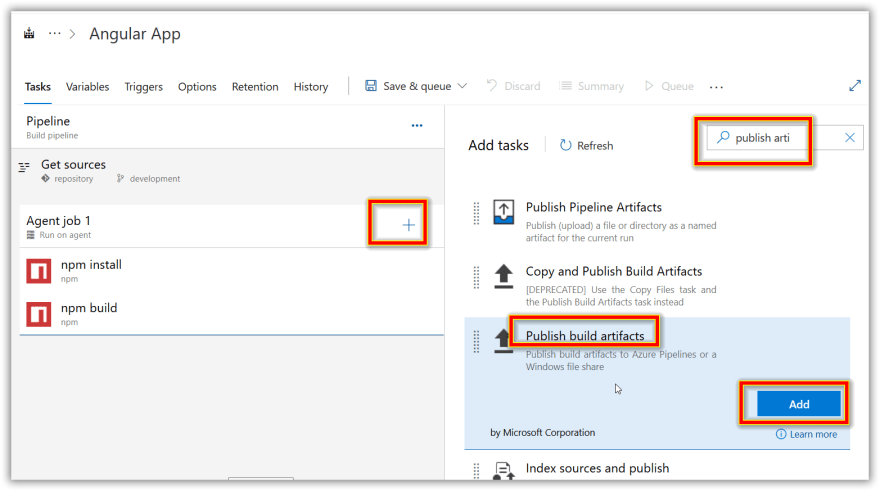Select the npm install task

pos(232,270)
